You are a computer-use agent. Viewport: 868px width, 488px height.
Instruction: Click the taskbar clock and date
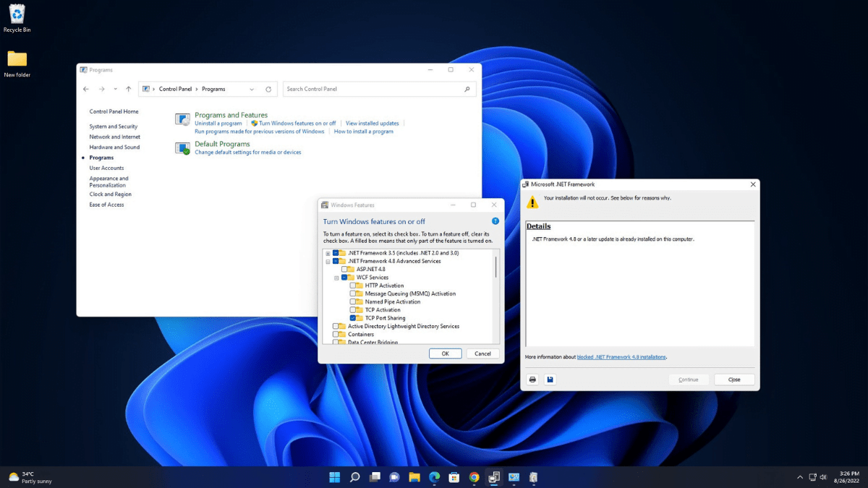[846, 477]
